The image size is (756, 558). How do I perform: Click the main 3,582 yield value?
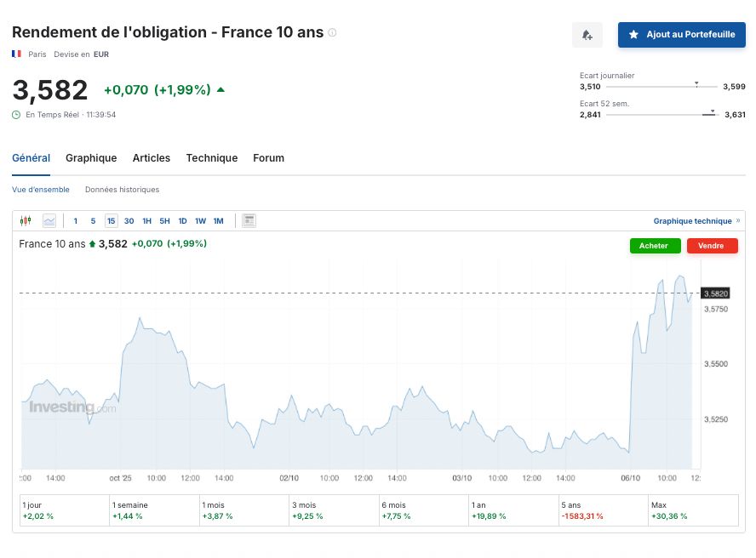pos(50,90)
